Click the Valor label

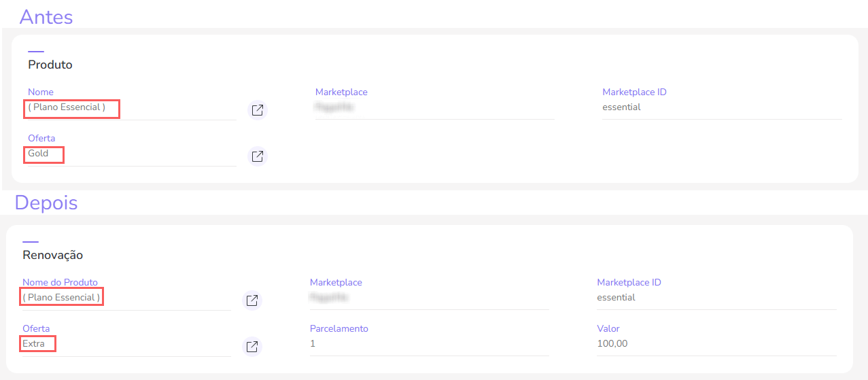tap(608, 329)
